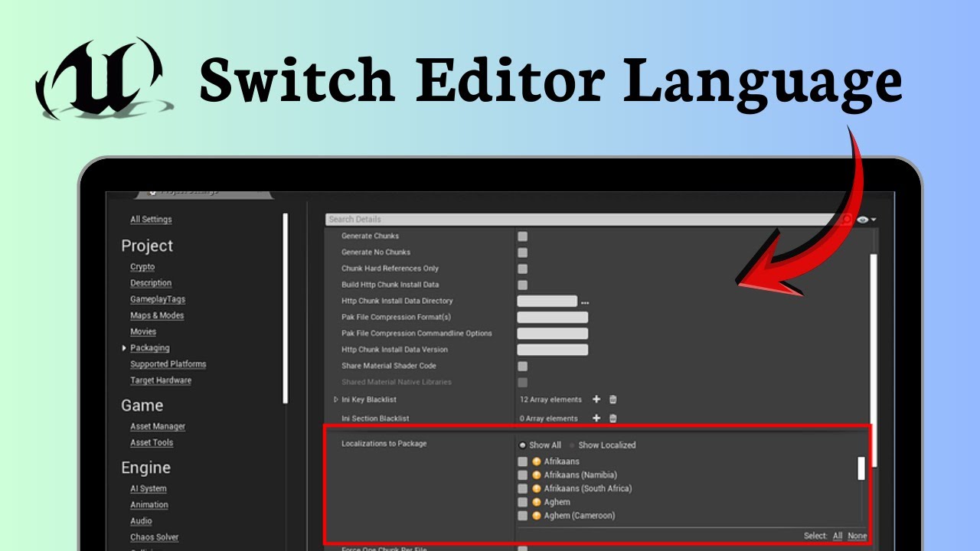The image size is (980, 551).
Task: Toggle Share Material Shader Code
Action: tap(522, 366)
